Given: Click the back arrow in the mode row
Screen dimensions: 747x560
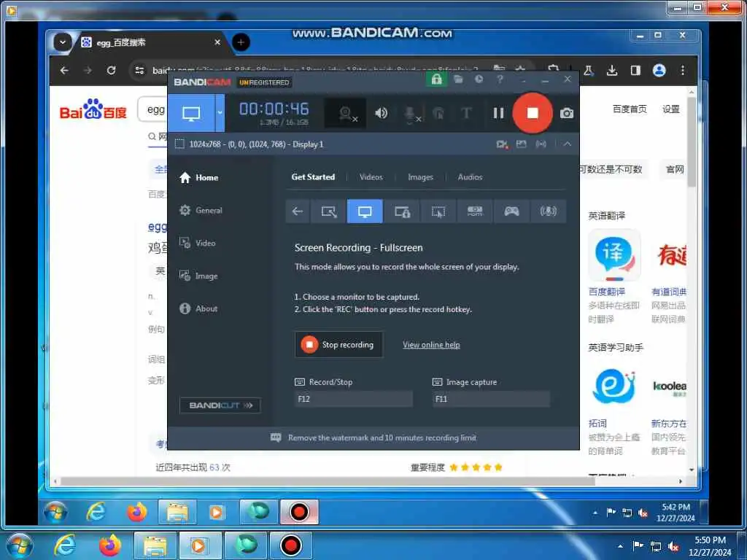Looking at the screenshot, I should 298,211.
